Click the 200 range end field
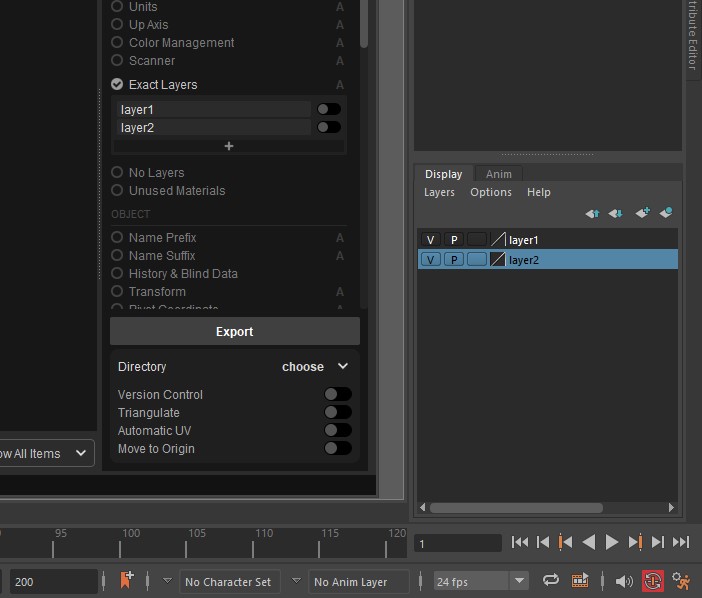 pyautogui.click(x=53, y=581)
